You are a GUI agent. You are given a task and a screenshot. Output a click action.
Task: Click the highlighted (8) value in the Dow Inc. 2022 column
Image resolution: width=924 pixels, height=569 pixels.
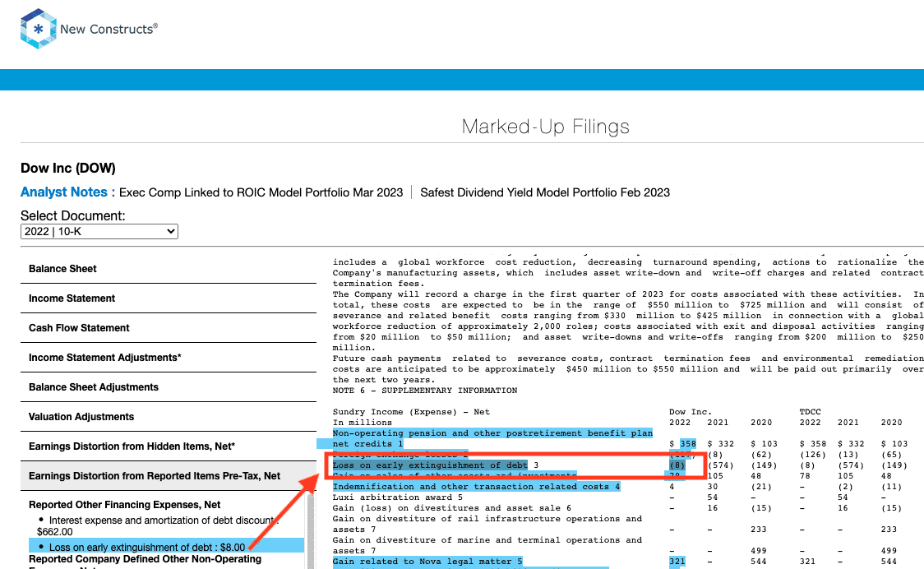677,465
